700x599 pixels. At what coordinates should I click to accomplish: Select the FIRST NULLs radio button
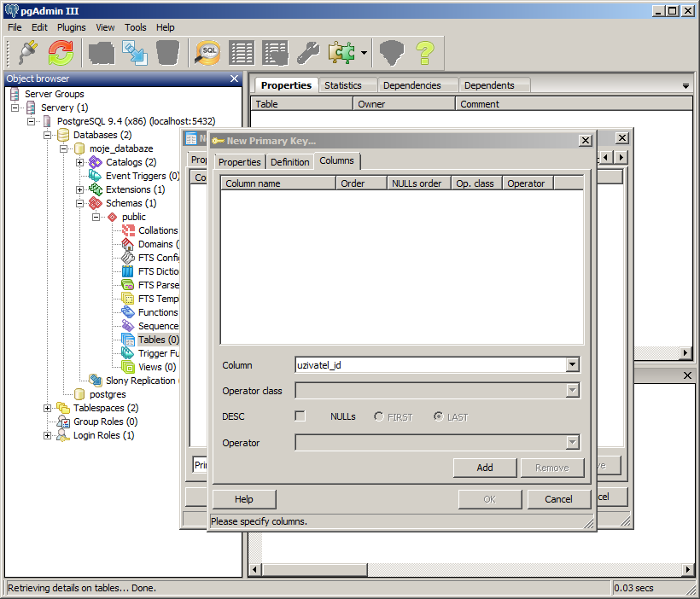click(x=379, y=416)
